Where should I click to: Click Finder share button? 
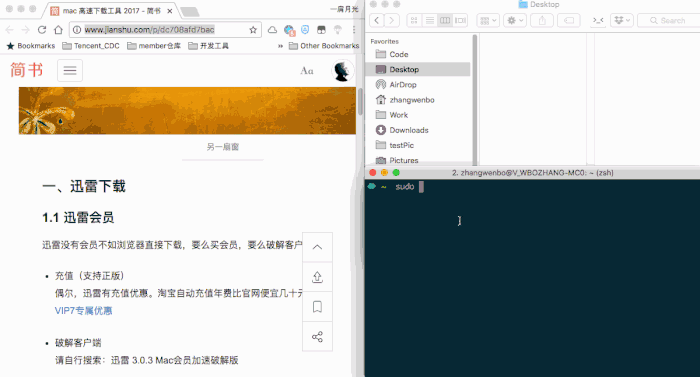(x=542, y=20)
